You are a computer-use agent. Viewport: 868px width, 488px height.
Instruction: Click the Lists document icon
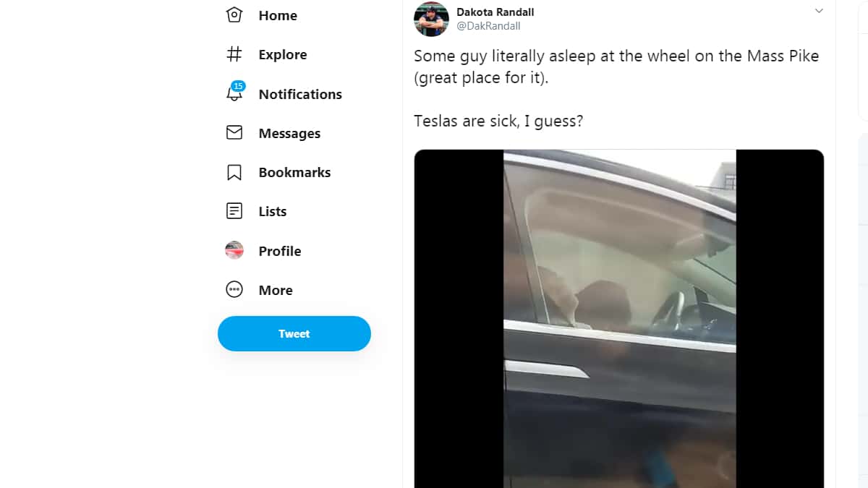234,211
